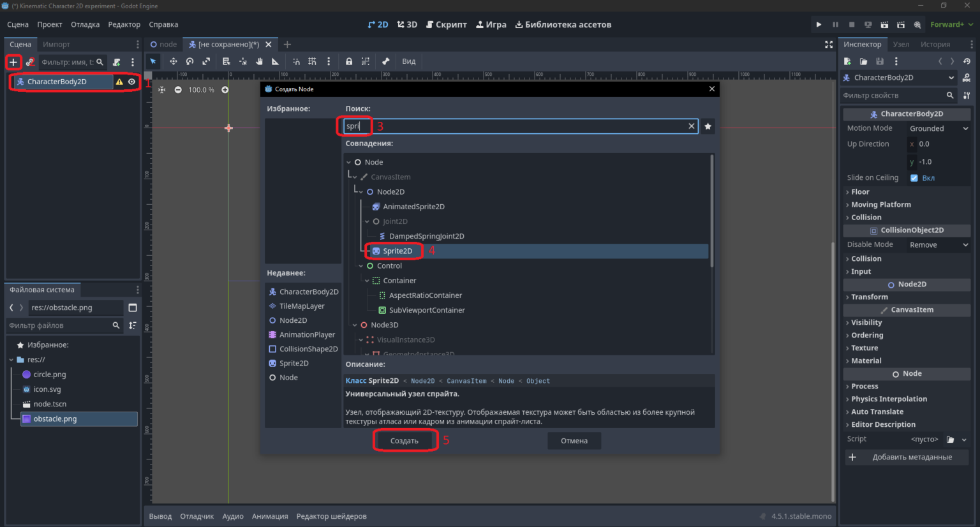980x527 pixels.
Task: Add the search term to favorites star
Action: click(708, 126)
